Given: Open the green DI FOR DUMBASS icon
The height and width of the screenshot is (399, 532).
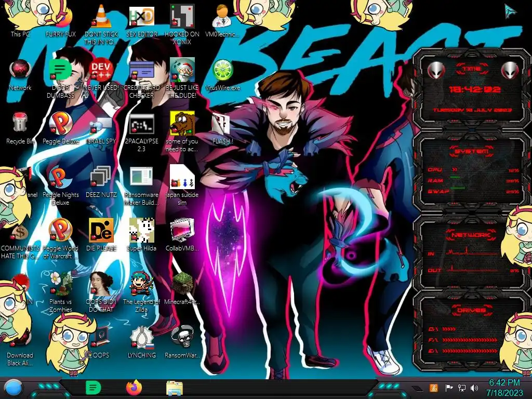Looking at the screenshot, I should tap(61, 78).
